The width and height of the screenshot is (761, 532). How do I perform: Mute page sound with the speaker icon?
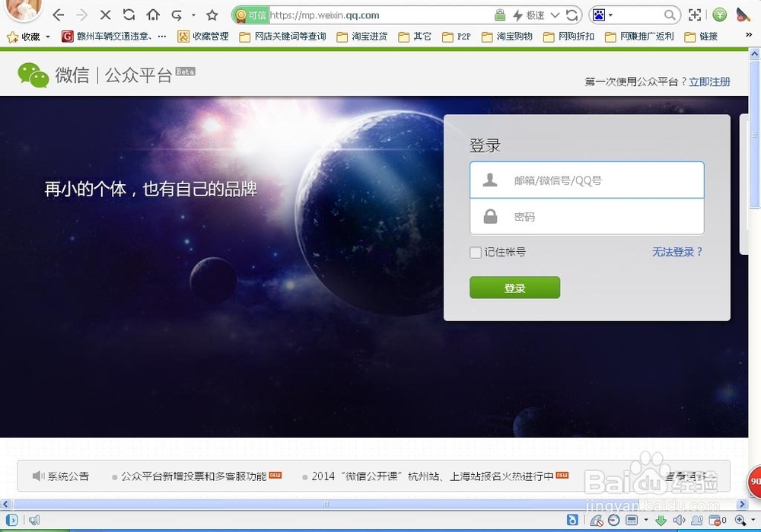[x=679, y=521]
